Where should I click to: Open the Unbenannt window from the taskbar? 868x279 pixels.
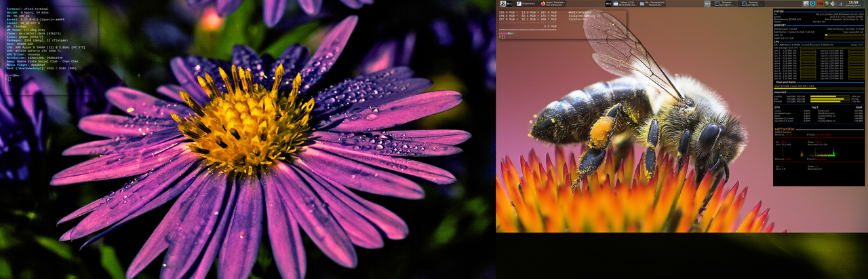point(528,3)
